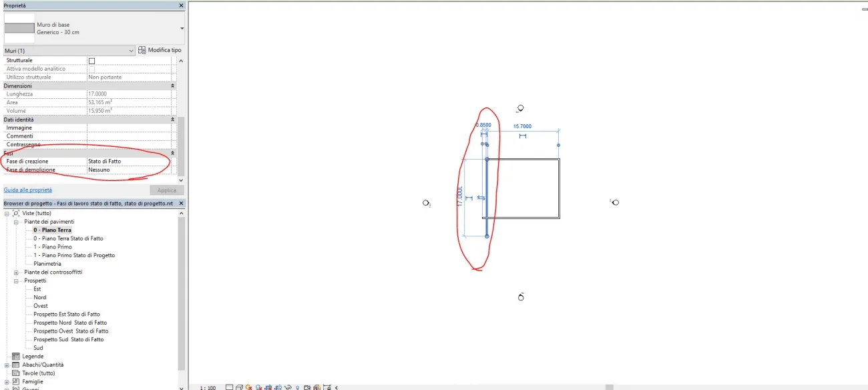The image size is (868, 390).
Task: Click the wall's top endpoint drag handle
Action: pos(487,159)
